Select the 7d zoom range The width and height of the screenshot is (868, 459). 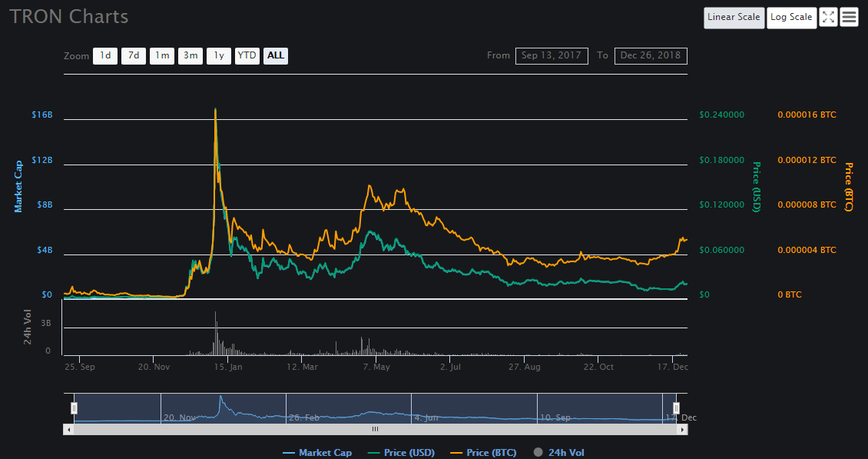(134, 55)
